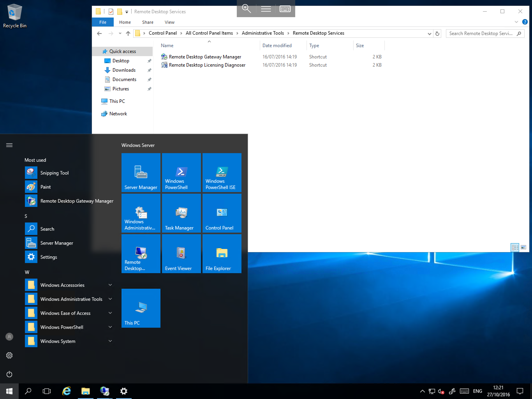Open Settings gear in Start left rail
532x399 pixels.
tap(9, 355)
